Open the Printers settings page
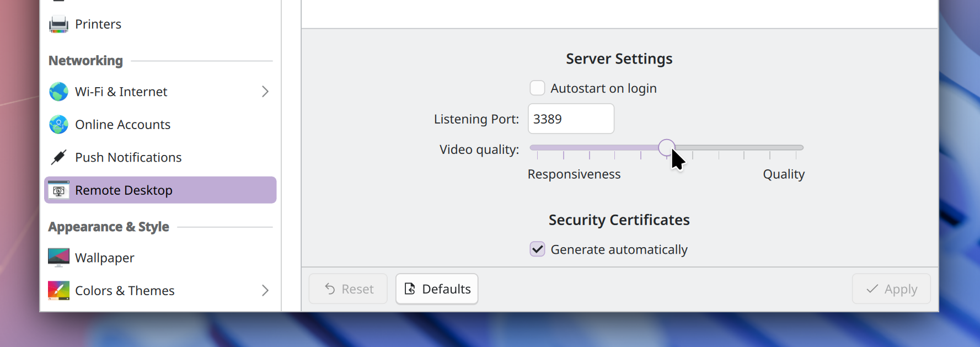Screen dimensions: 980x347 [160, 24]
